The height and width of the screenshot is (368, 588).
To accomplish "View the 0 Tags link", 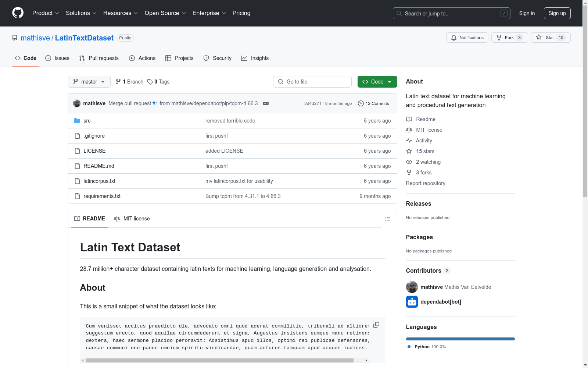I will point(158,82).
